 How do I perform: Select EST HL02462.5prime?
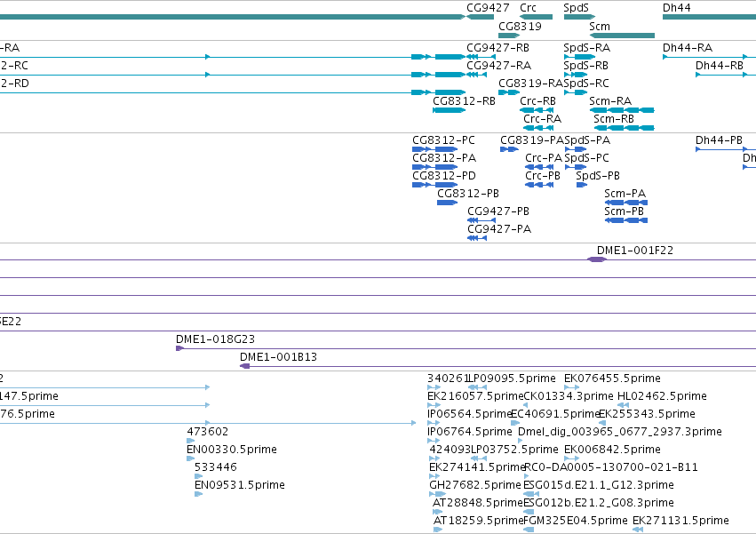click(662, 396)
